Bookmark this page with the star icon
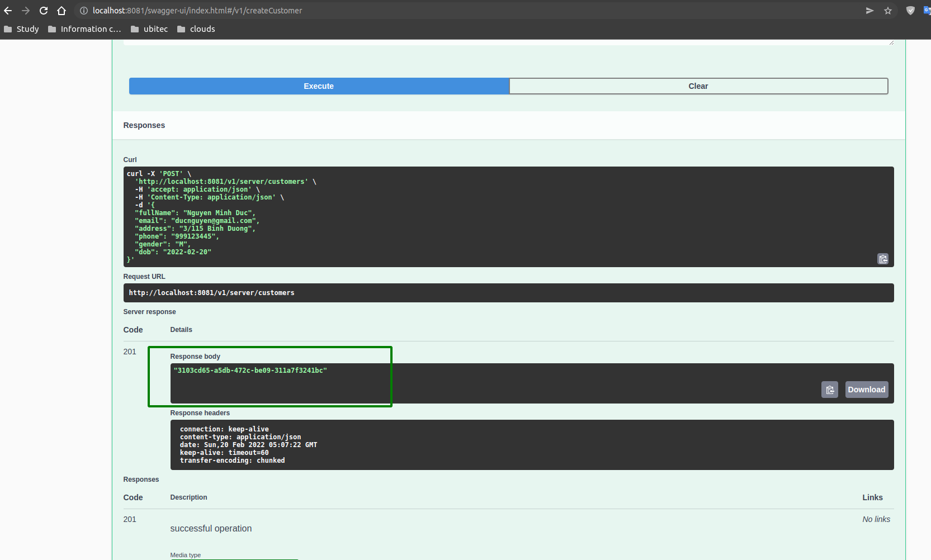931x560 pixels. pyautogui.click(x=888, y=11)
